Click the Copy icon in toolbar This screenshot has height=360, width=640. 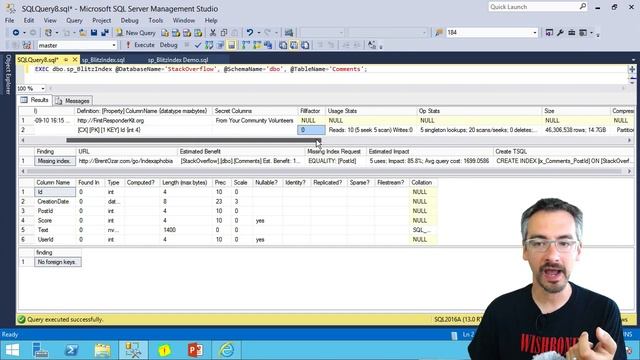pyautogui.click(x=224, y=32)
